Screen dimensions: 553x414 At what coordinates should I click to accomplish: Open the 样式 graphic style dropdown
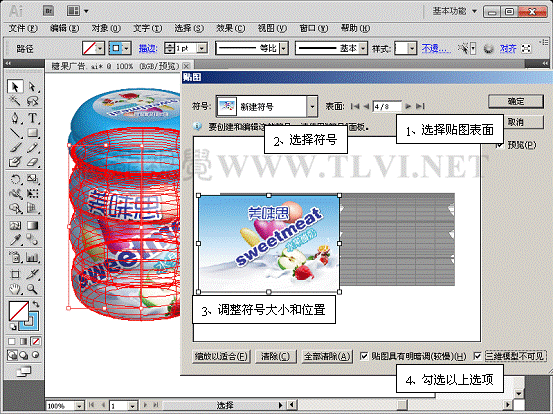click(412, 48)
